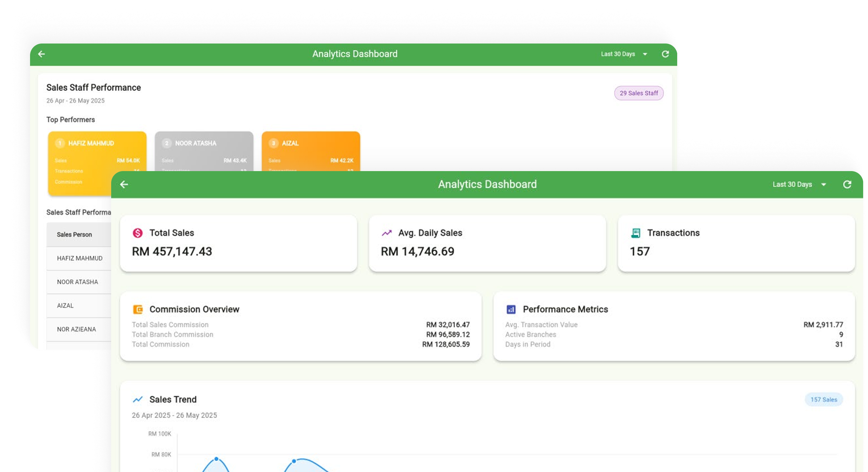Click the Avg. Daily Sales trend icon
The height and width of the screenshot is (472, 868).
pyautogui.click(x=386, y=233)
